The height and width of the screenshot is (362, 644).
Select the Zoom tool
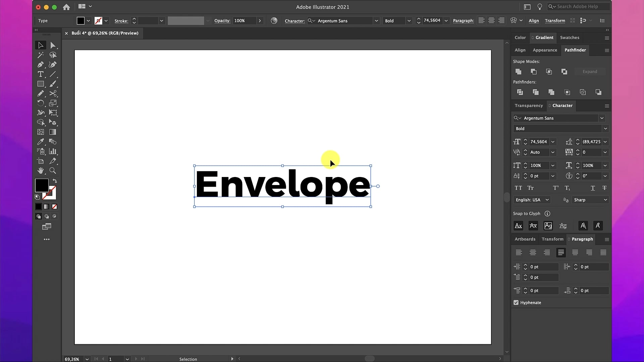(53, 171)
